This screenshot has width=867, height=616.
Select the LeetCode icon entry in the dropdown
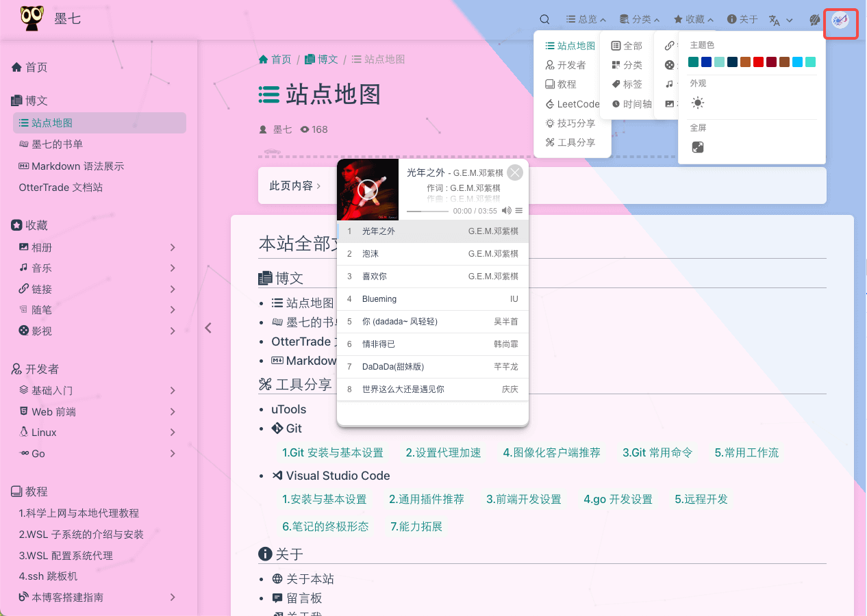point(551,103)
